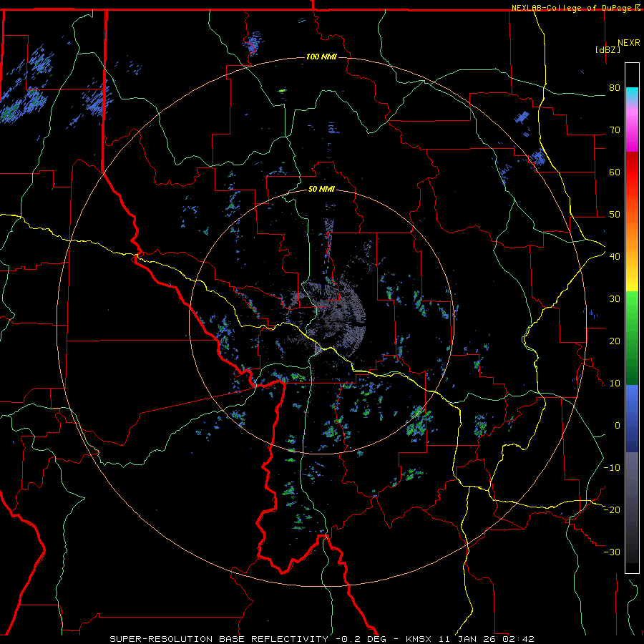This screenshot has width=644, height=644.
Task: Select the 20 value on dBZ scale
Action: coord(615,341)
